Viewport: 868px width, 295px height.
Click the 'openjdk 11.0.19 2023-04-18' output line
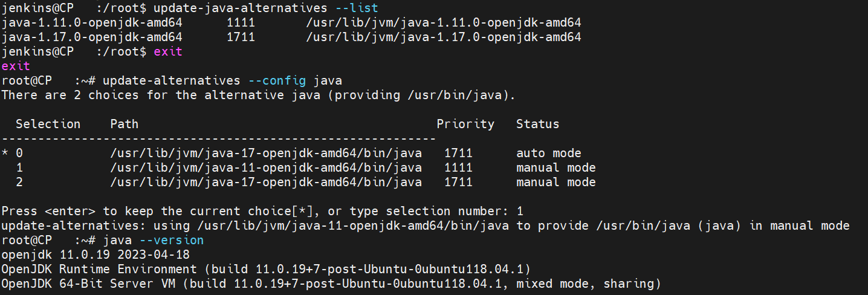click(x=96, y=255)
